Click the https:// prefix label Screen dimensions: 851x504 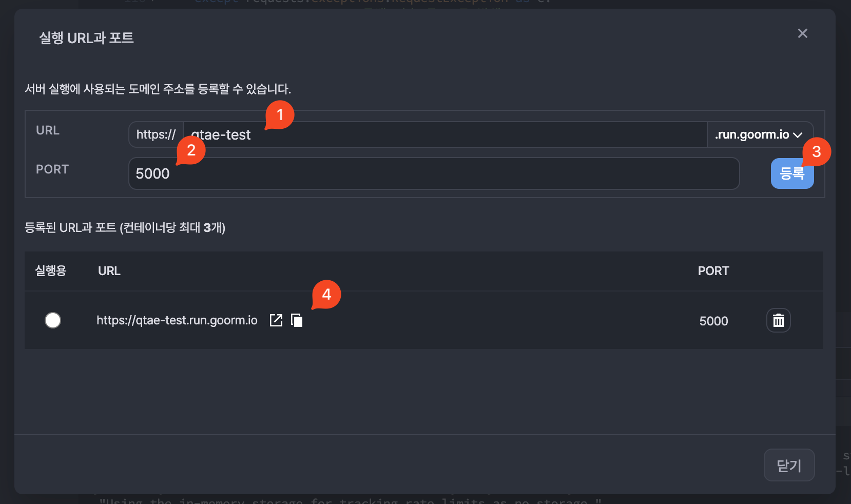click(x=156, y=134)
